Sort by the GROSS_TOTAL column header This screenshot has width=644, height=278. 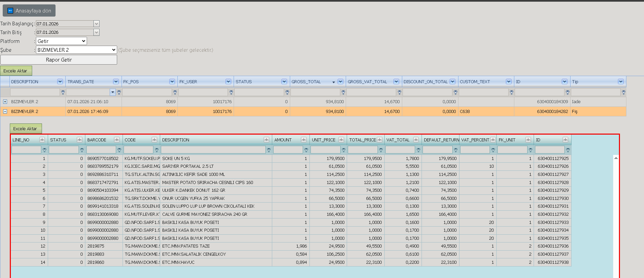pos(306,82)
